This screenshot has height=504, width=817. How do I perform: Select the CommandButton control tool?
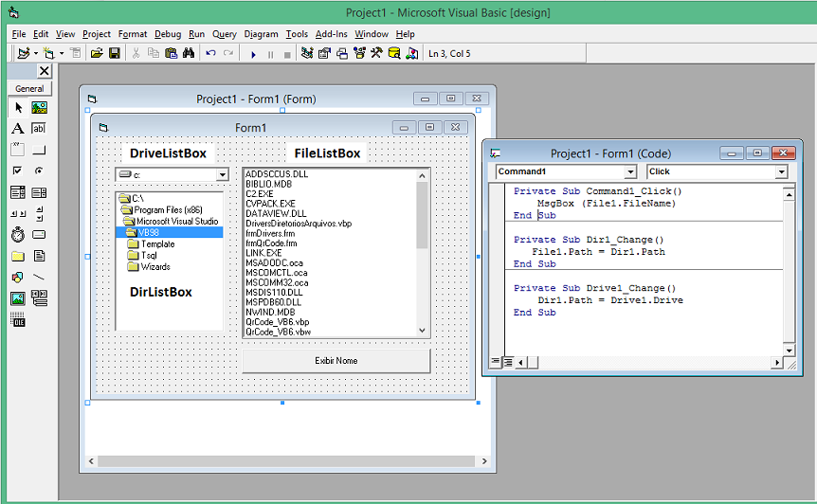tap(39, 150)
